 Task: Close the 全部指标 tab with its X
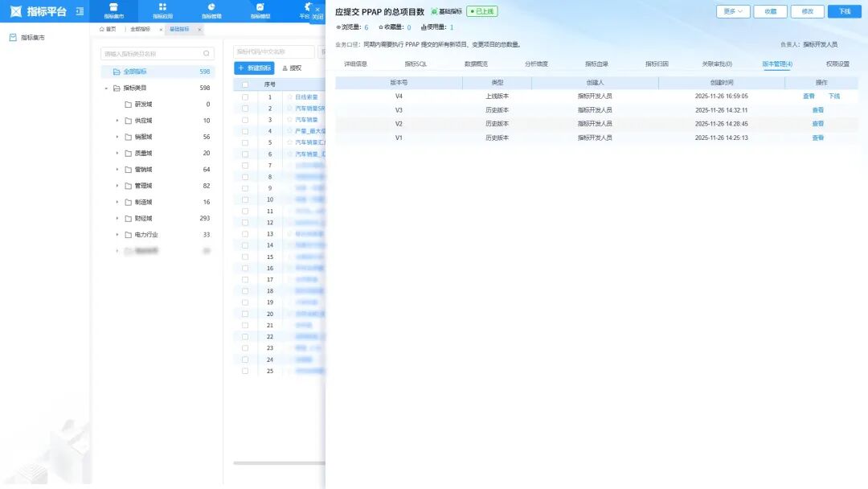pyautogui.click(x=161, y=29)
